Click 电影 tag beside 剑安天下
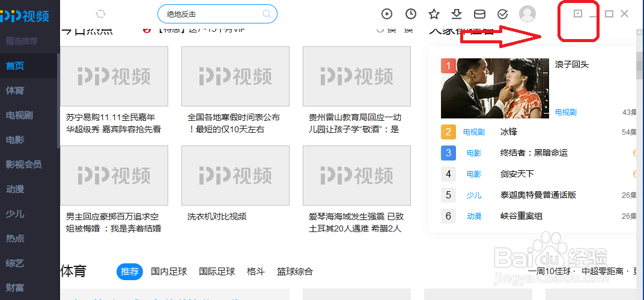Image resolution: width=644 pixels, height=300 pixels. click(474, 174)
